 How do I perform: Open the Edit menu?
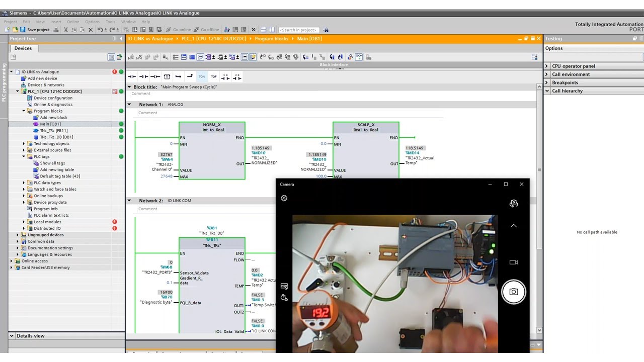tap(26, 22)
